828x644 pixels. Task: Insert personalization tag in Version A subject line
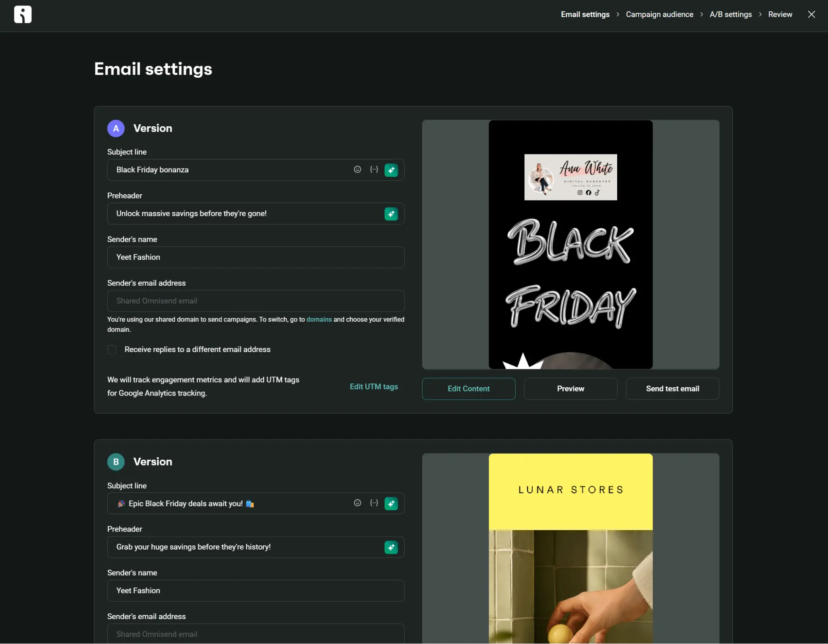coord(374,169)
